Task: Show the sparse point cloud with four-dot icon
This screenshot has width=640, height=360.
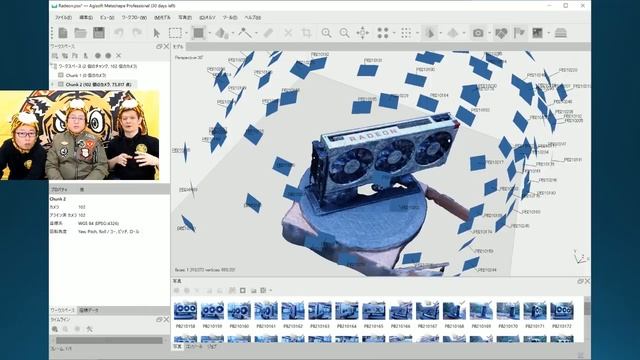Action: point(383,33)
